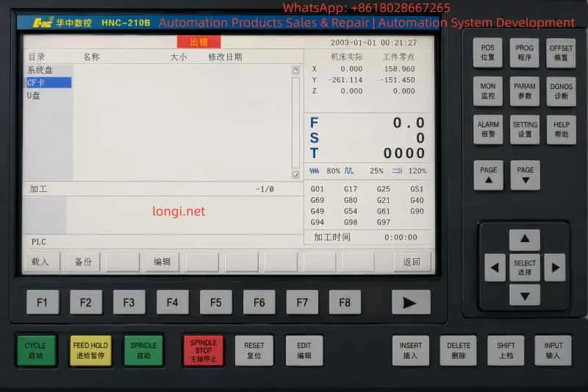This screenshot has width=588, height=392.
Task: Go to previous page with PAGE up key
Action: [488, 175]
